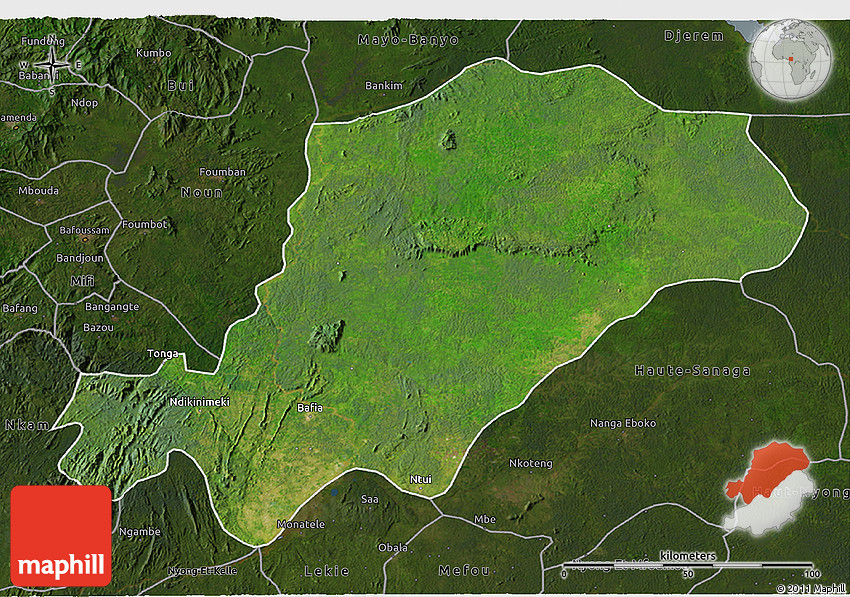Click the Tonga town label
Image resolution: width=850 pixels, height=597 pixels.
click(x=163, y=354)
